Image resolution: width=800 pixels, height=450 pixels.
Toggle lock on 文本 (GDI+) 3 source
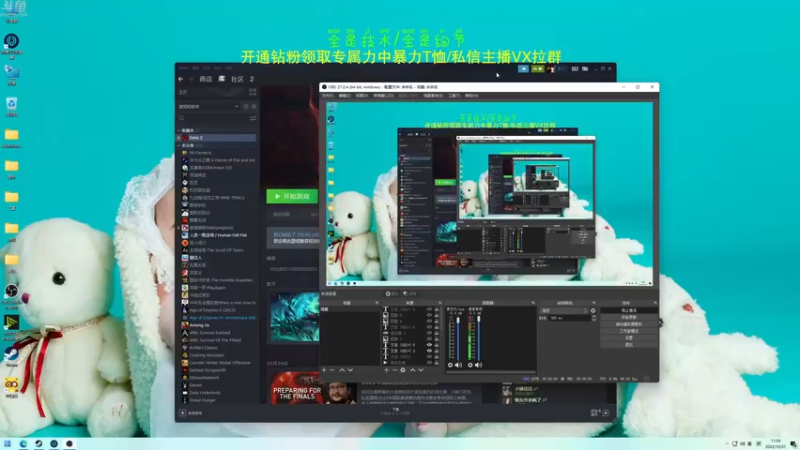pyautogui.click(x=436, y=351)
